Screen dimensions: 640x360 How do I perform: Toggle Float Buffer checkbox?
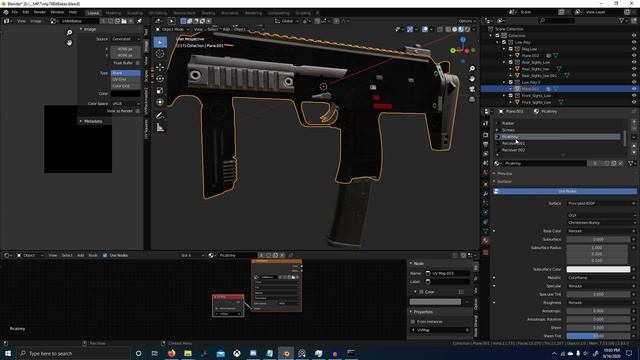click(138, 63)
